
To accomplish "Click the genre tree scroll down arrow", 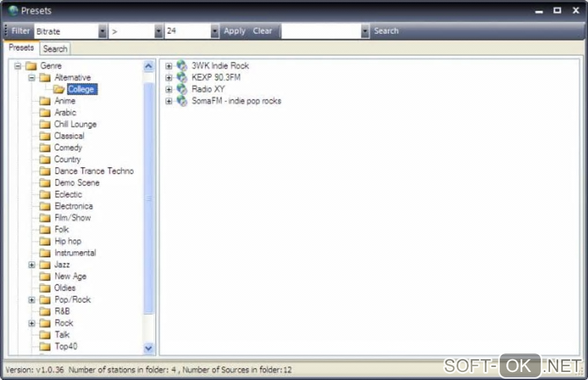I will [149, 348].
